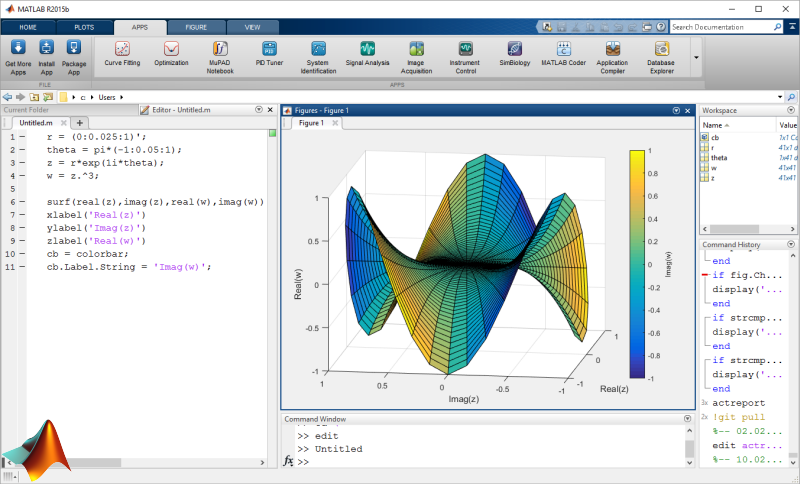Click the editor horizontal scrollbar
This screenshot has height=484, width=800.
pos(136,463)
